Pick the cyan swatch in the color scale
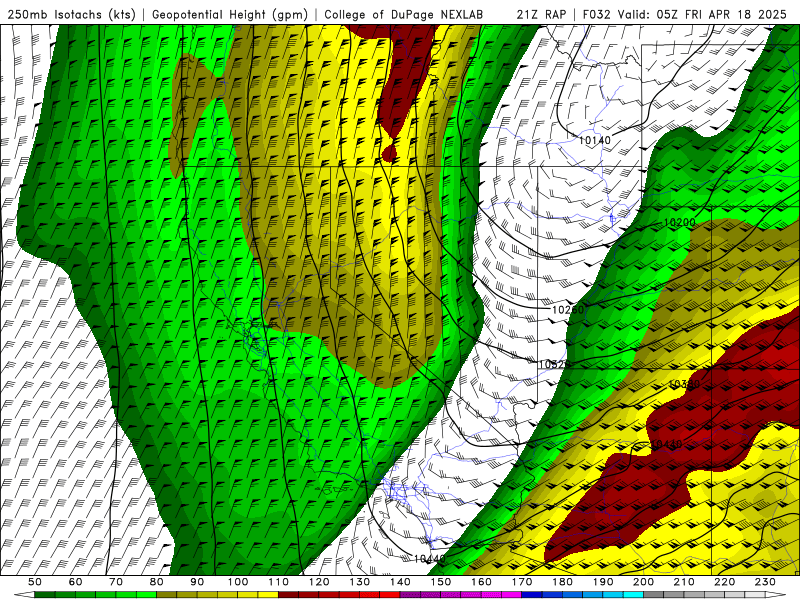 (633, 595)
